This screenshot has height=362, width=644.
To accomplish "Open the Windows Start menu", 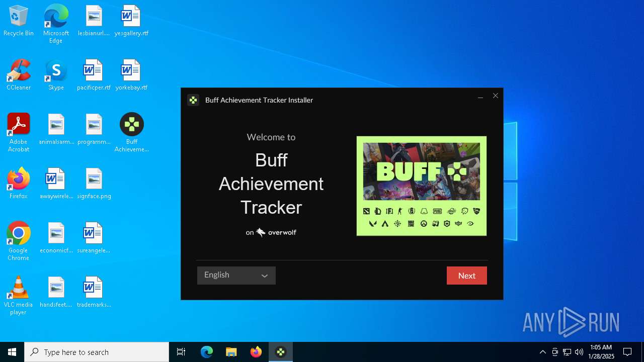I will 12,352.
